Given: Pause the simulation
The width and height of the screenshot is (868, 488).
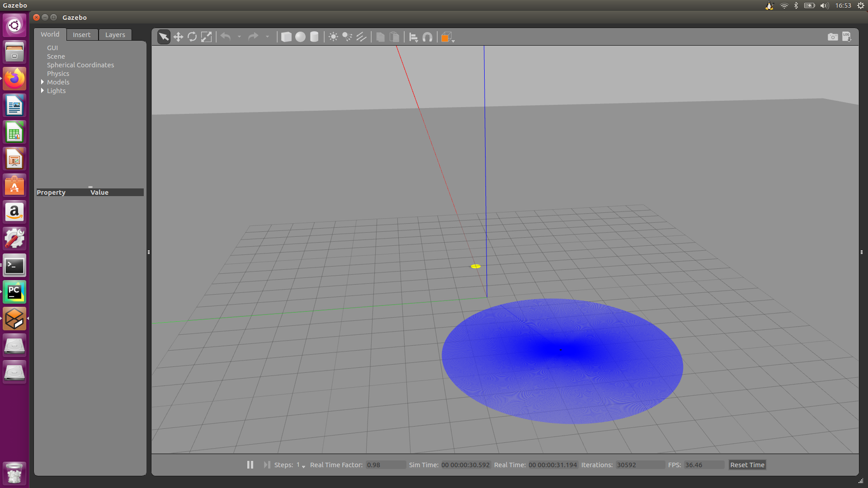Looking at the screenshot, I should tap(250, 465).
